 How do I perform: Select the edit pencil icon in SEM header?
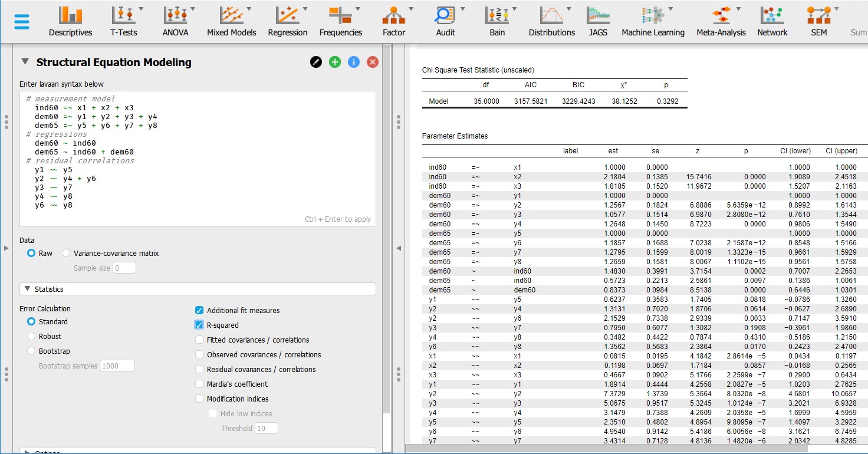(x=315, y=61)
